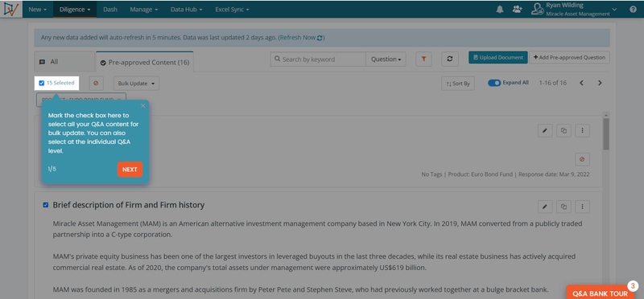Viewport: 644px width, 299px height.
Task: Click the red deselect icon near Bulk Update
Action: 96,84
